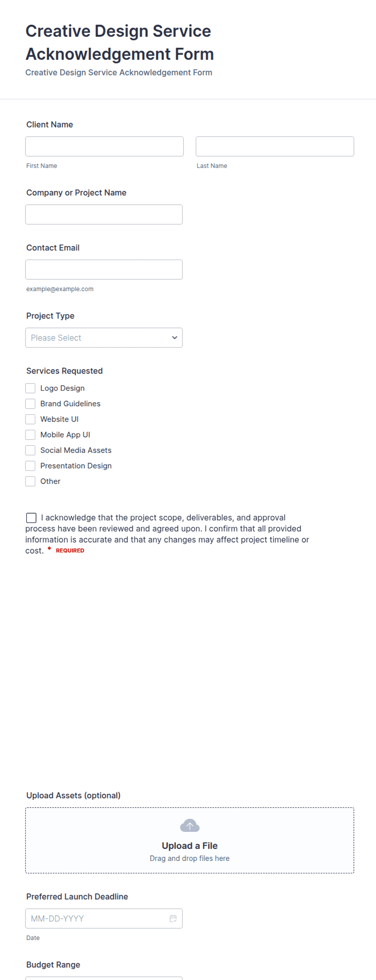This screenshot has width=376, height=980.
Task: Mark the Other services checkbox
Action: coord(30,481)
